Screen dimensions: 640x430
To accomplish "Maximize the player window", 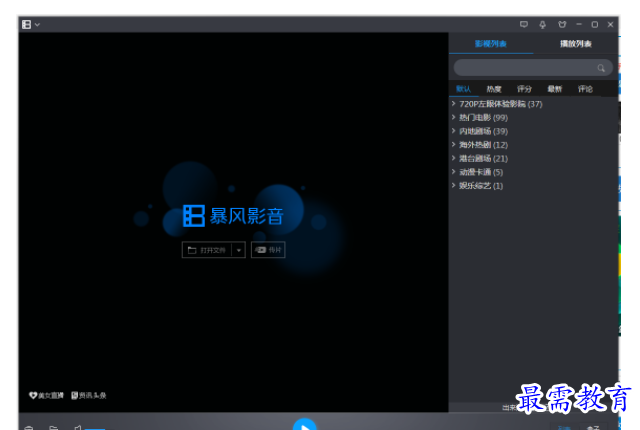I will (x=595, y=24).
